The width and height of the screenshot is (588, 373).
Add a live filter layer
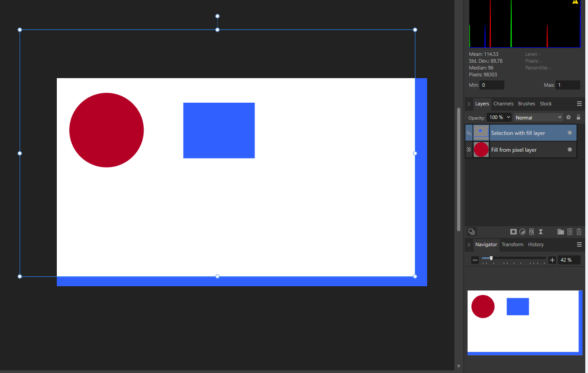click(x=540, y=232)
